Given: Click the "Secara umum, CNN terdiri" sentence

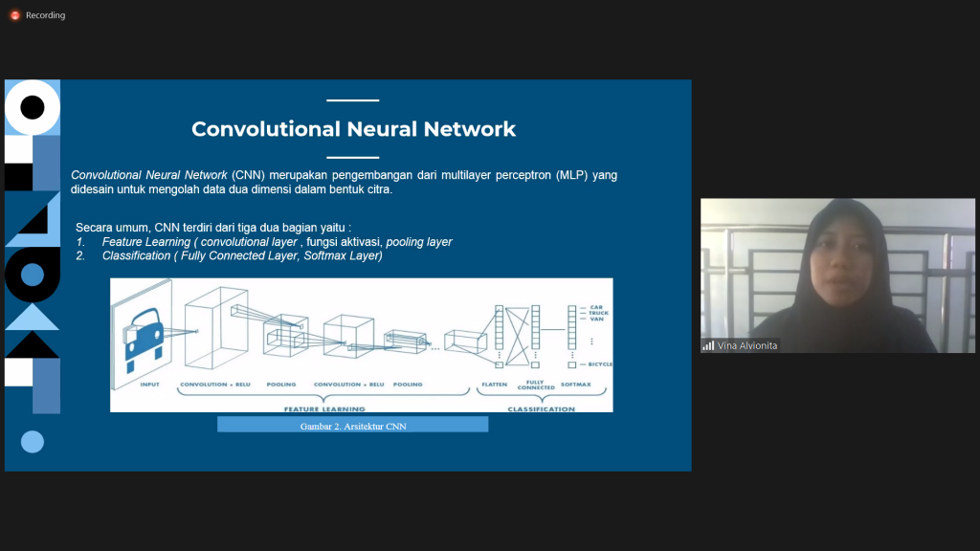Looking at the screenshot, I should pyautogui.click(x=212, y=228).
